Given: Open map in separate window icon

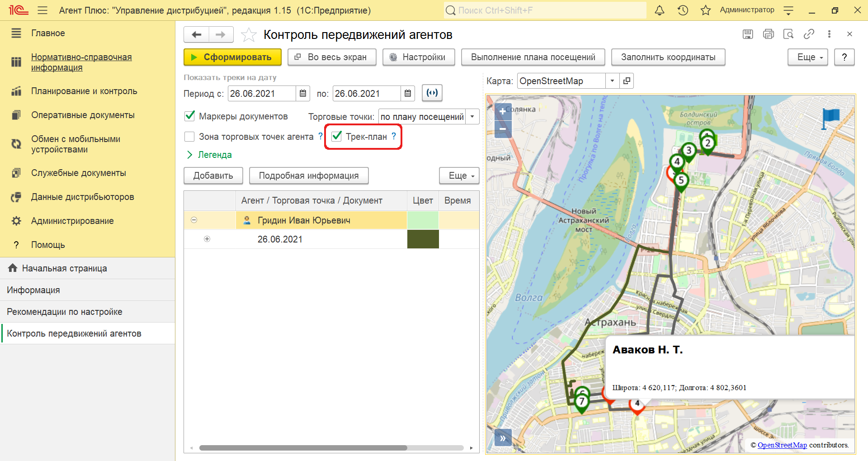Looking at the screenshot, I should (627, 81).
